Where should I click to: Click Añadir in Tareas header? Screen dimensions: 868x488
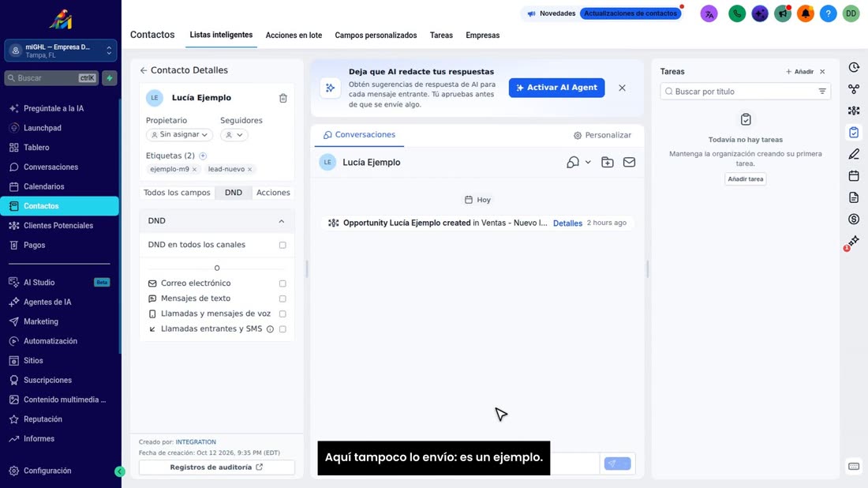tap(799, 72)
